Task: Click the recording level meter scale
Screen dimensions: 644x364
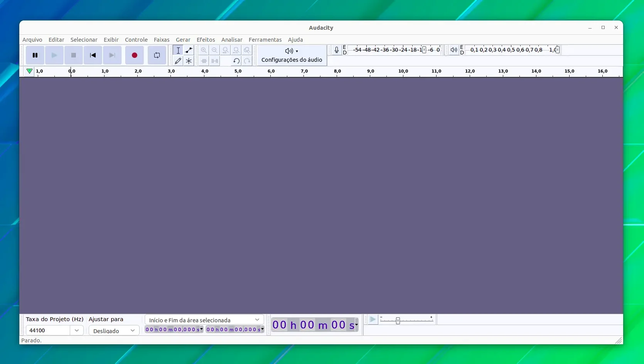Action: 394,50
